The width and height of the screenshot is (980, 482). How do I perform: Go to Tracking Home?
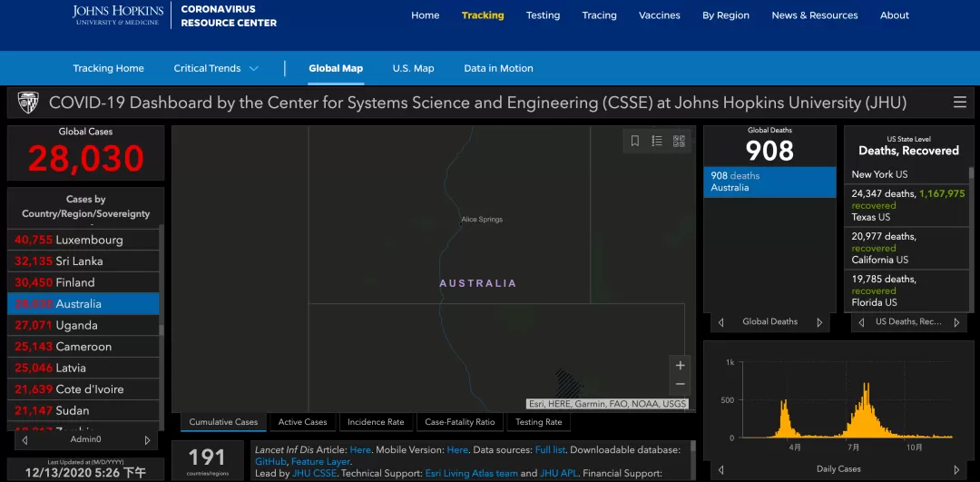(x=108, y=68)
